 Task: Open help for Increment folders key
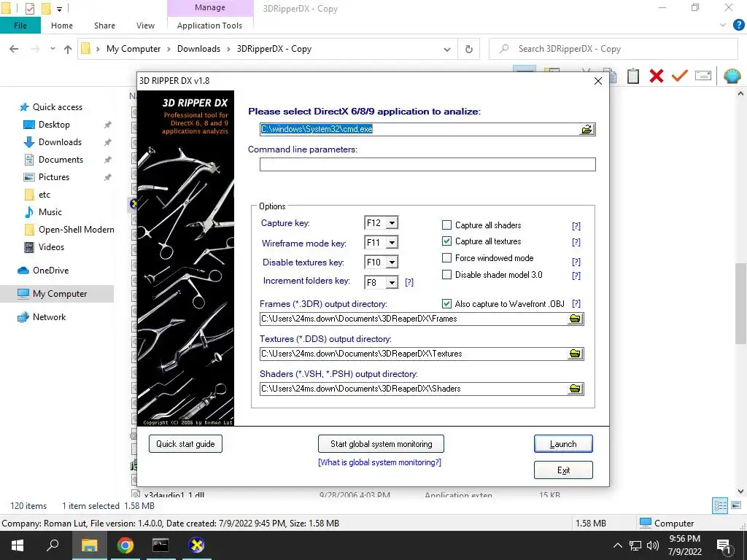[x=409, y=282]
